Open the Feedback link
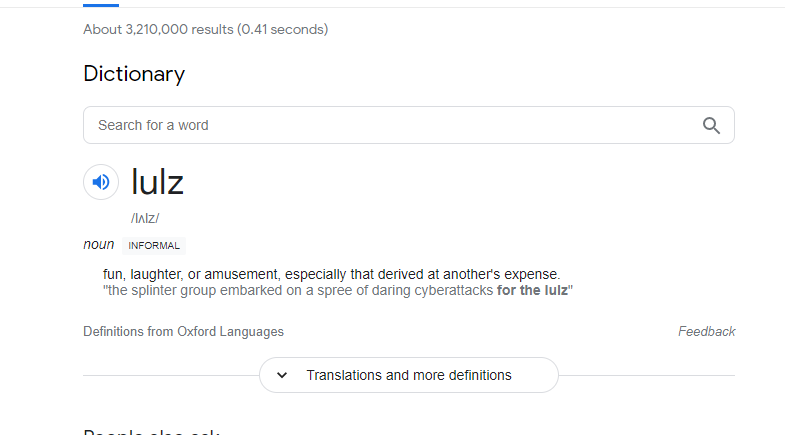785x435 pixels. [706, 331]
